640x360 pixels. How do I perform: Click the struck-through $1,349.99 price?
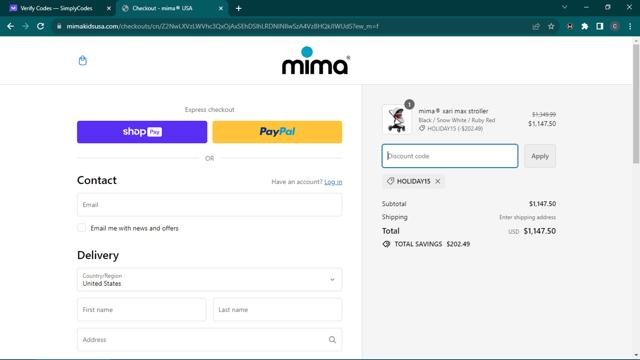tap(544, 115)
